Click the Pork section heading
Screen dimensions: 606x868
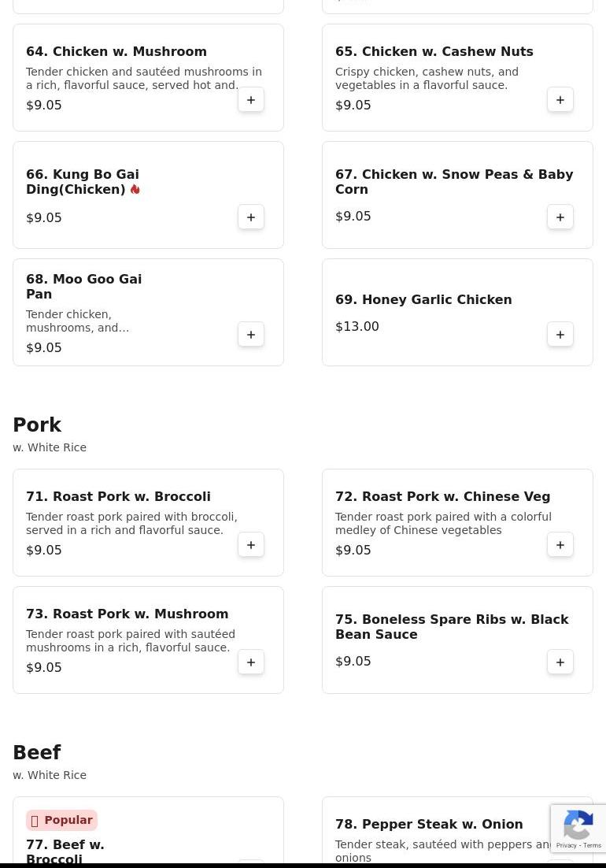[37, 425]
